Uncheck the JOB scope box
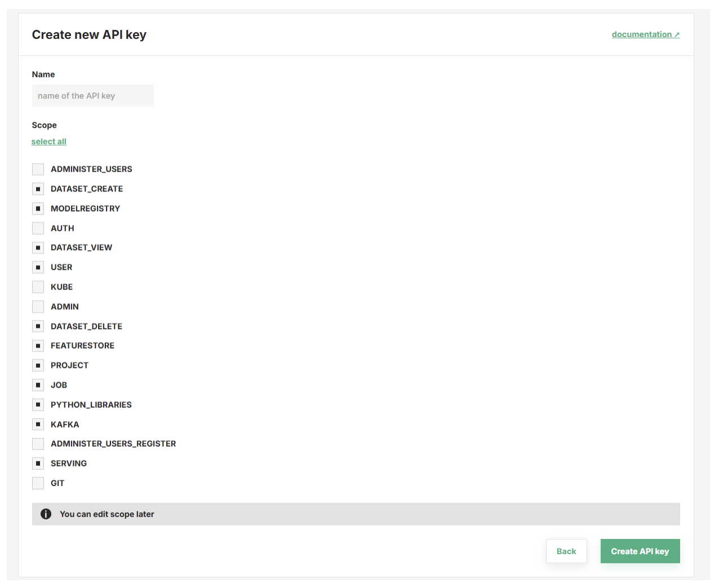719x588 pixels. click(x=38, y=385)
